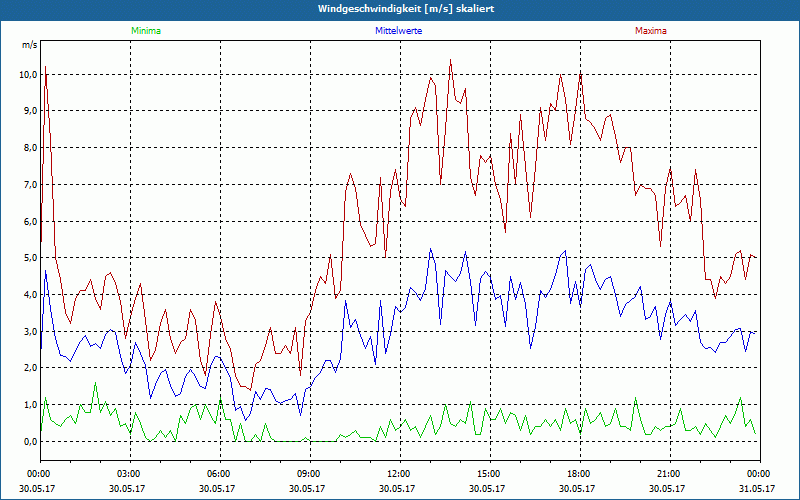Click the 30.05.17 date under 03:00

(x=127, y=488)
